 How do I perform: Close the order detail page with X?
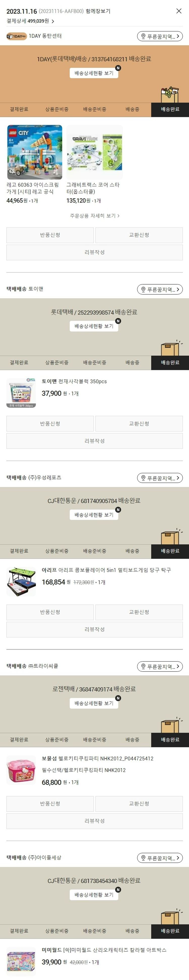(179, 11)
